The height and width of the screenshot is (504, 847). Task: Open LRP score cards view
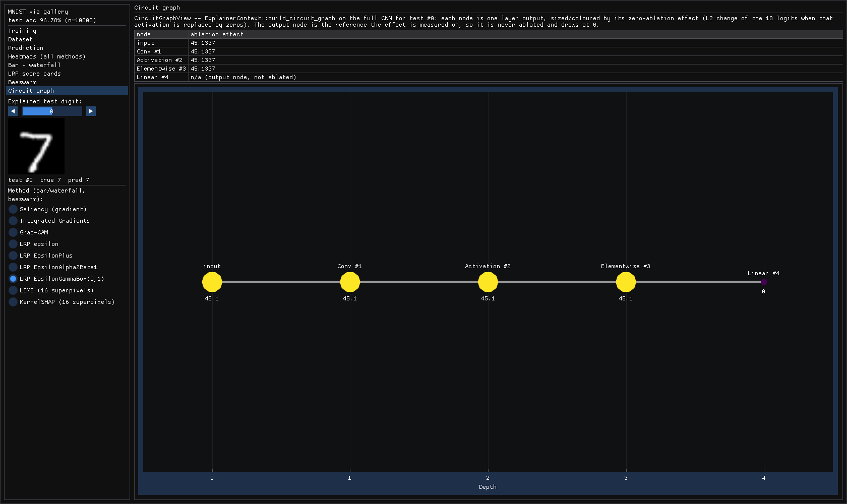click(x=67, y=74)
